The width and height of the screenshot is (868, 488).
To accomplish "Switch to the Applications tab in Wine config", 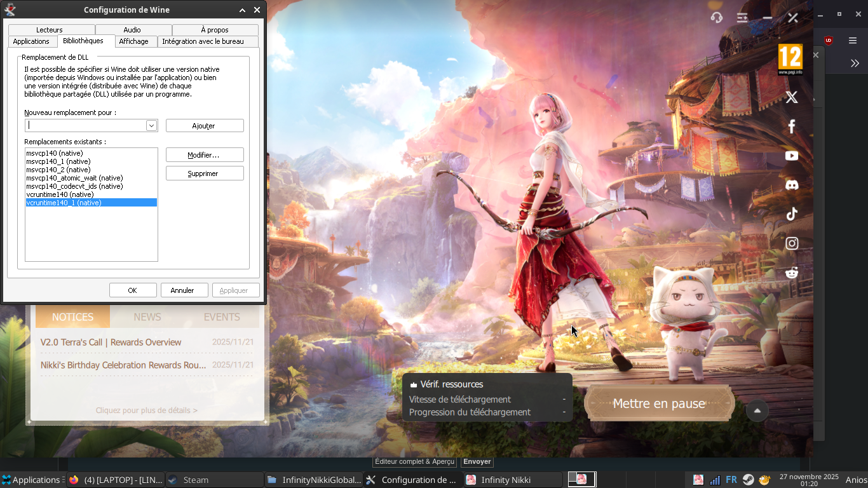I will pos(31,41).
